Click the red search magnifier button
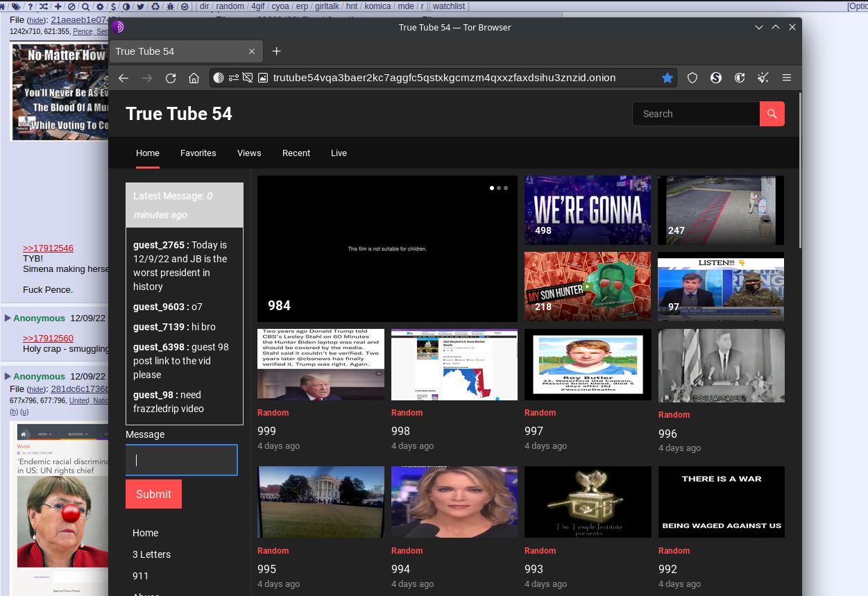This screenshot has height=596, width=868. [x=772, y=114]
